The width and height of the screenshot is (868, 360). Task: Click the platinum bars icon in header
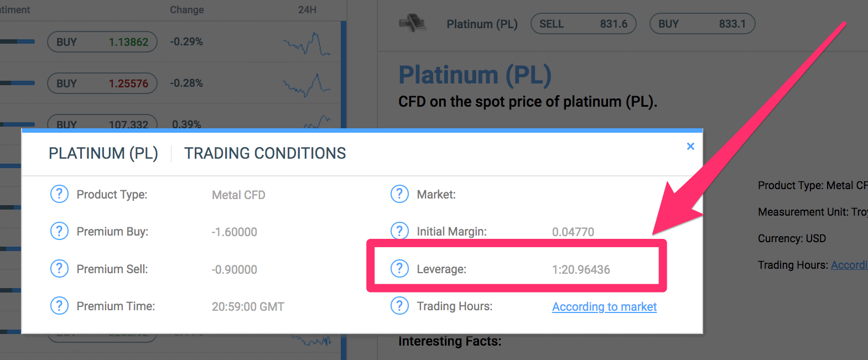[412, 23]
